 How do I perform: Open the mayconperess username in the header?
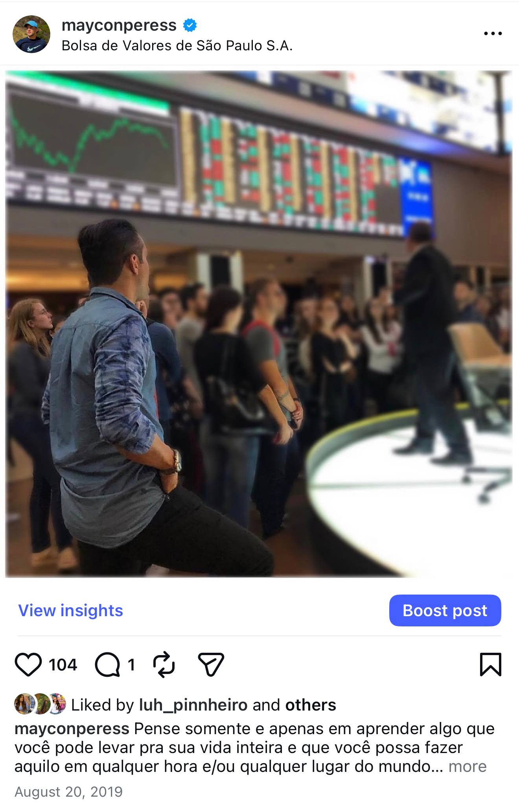119,26
